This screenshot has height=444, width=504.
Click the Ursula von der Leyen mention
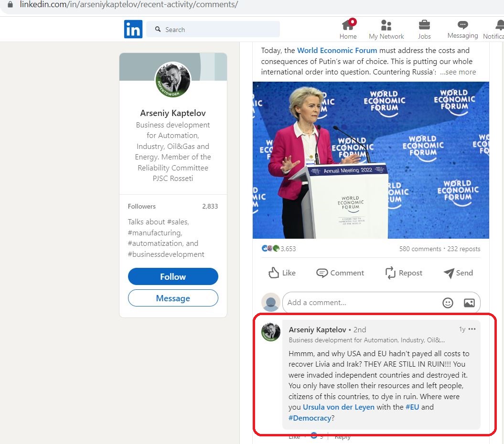click(x=338, y=407)
